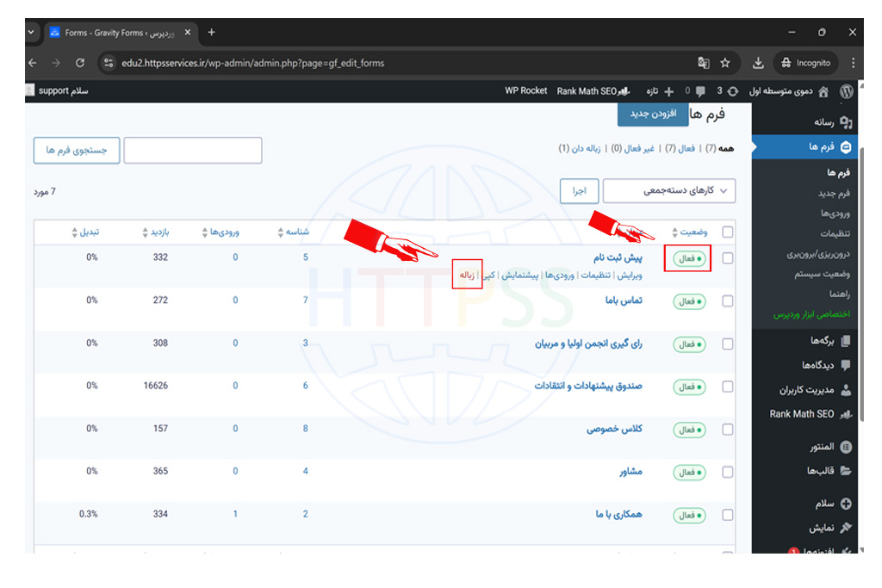
Task: Open Chrome downloads icon
Action: tap(758, 63)
